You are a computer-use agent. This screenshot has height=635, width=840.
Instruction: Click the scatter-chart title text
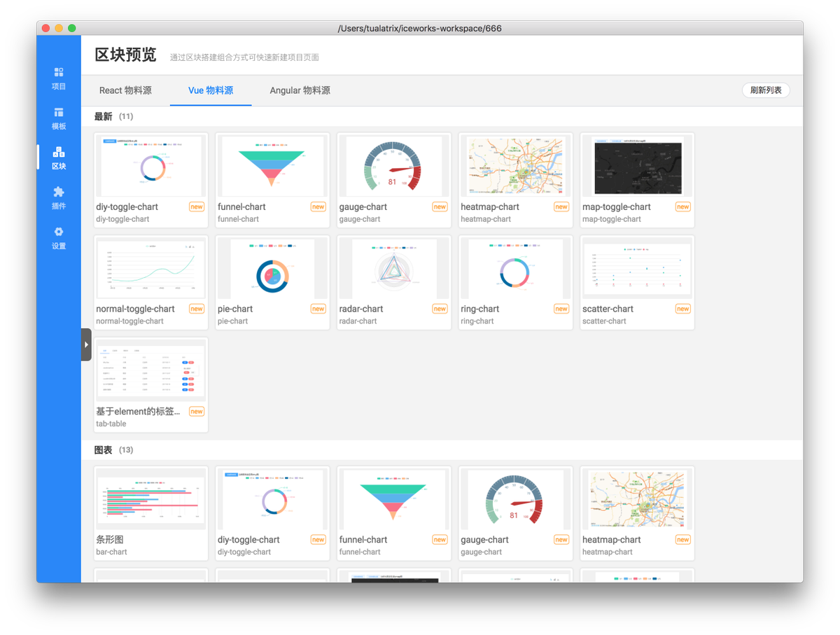tap(608, 309)
